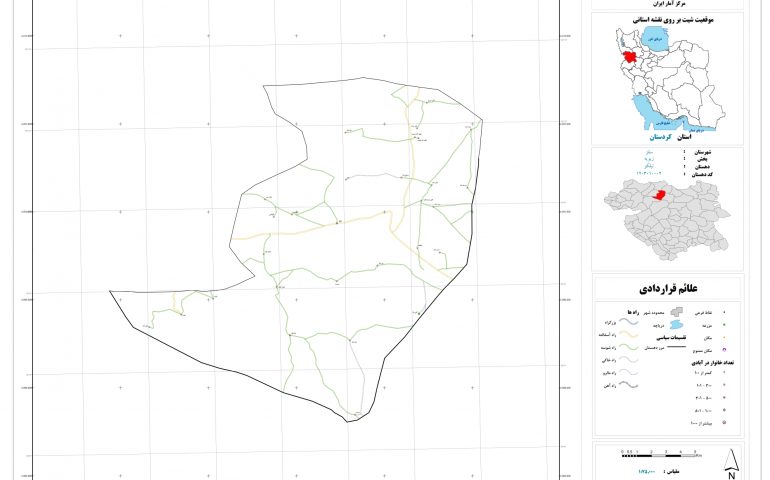The height and width of the screenshot is (480, 770).
Task: Click the red district on gray province map
Action: (x=660, y=197)
